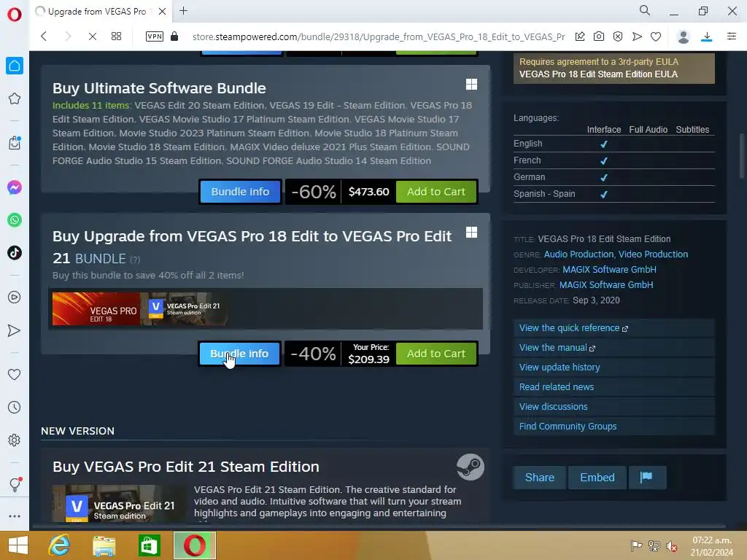Open the Audio Production genre link

point(578,254)
